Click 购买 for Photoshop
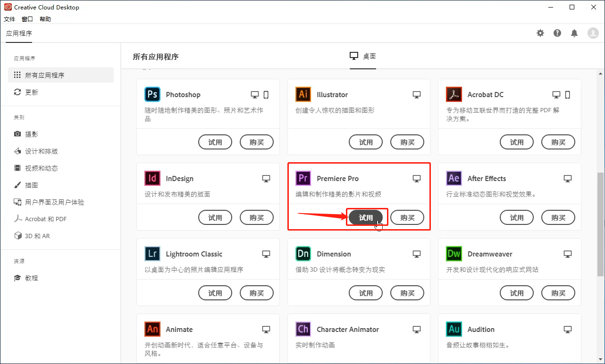605x364 pixels. coord(257,142)
